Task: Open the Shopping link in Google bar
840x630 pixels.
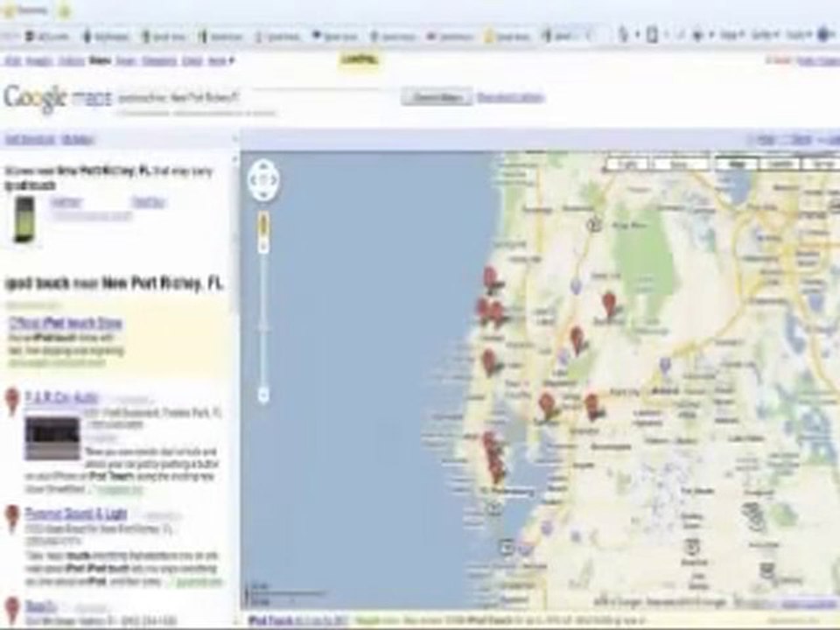Action: click(x=159, y=61)
